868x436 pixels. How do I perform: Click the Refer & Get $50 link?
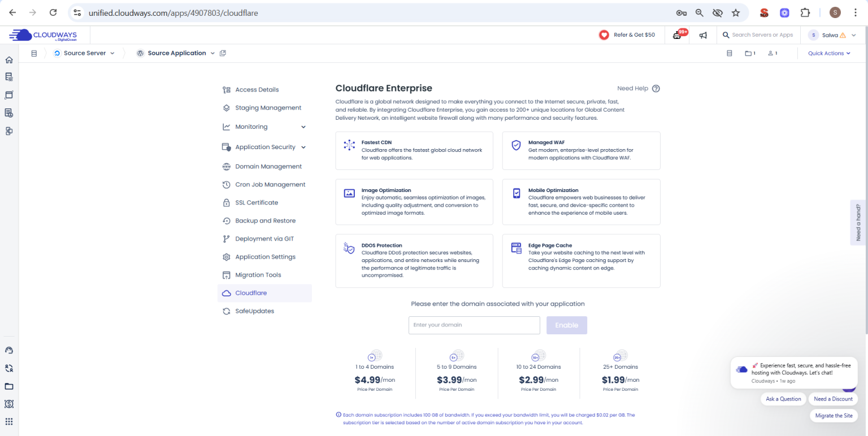[627, 35]
